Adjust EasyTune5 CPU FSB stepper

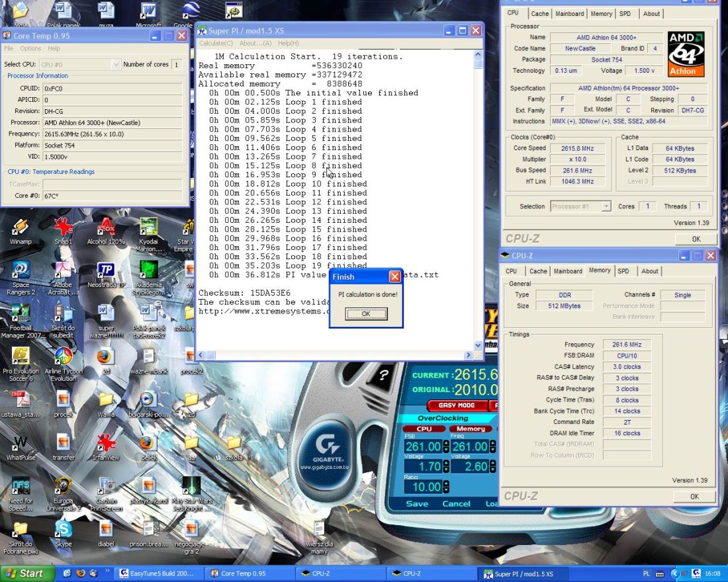click(446, 446)
